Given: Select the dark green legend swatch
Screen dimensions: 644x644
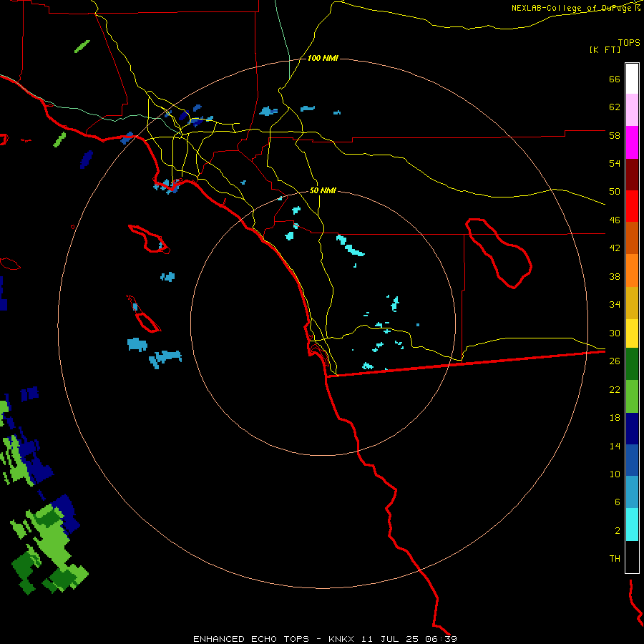Looking at the screenshot, I should pos(632,364).
